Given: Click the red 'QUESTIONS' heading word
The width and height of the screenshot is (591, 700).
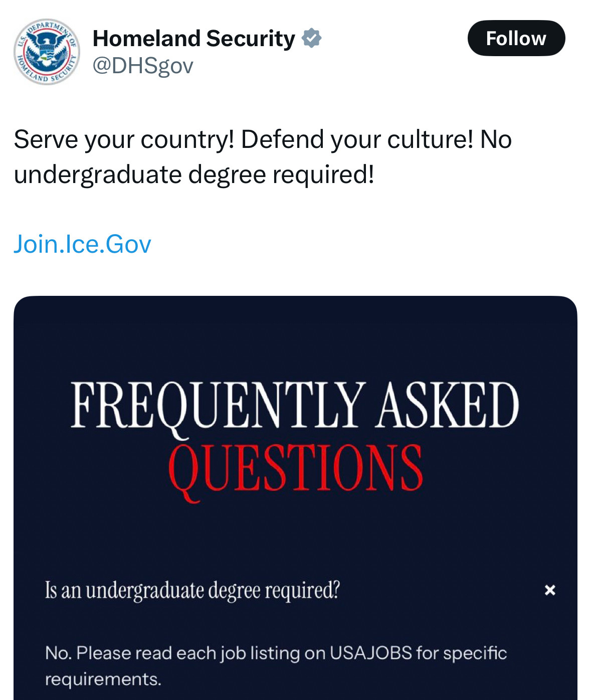Looking at the screenshot, I should click(296, 468).
